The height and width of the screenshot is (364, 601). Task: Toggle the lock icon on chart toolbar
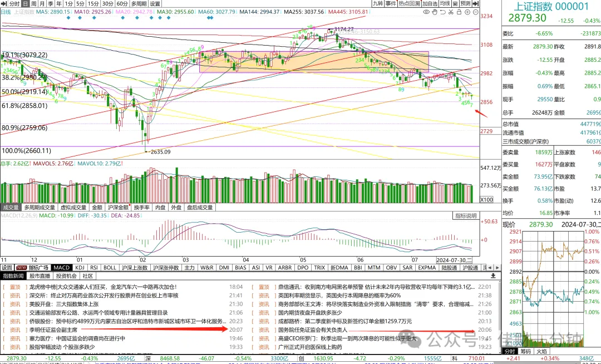[x=459, y=12]
